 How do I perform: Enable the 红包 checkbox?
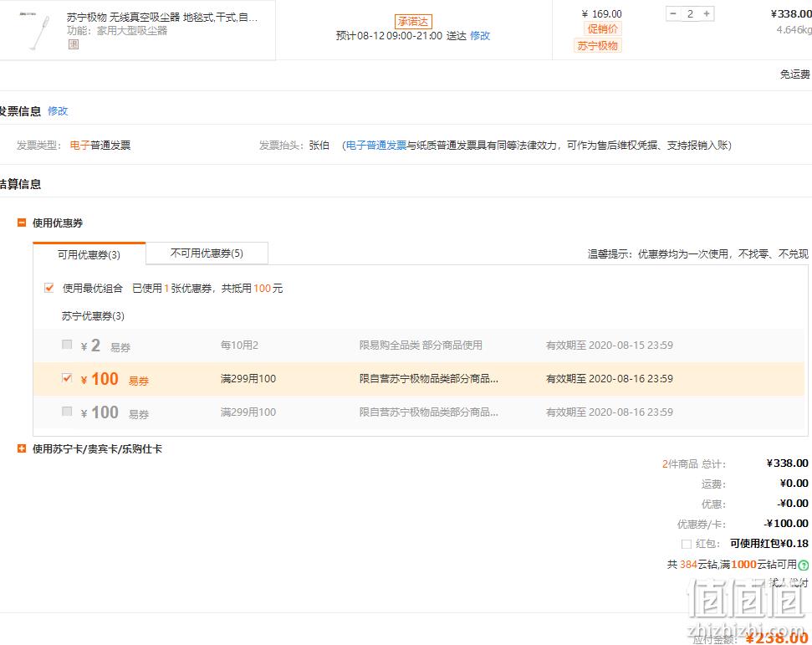(x=687, y=544)
